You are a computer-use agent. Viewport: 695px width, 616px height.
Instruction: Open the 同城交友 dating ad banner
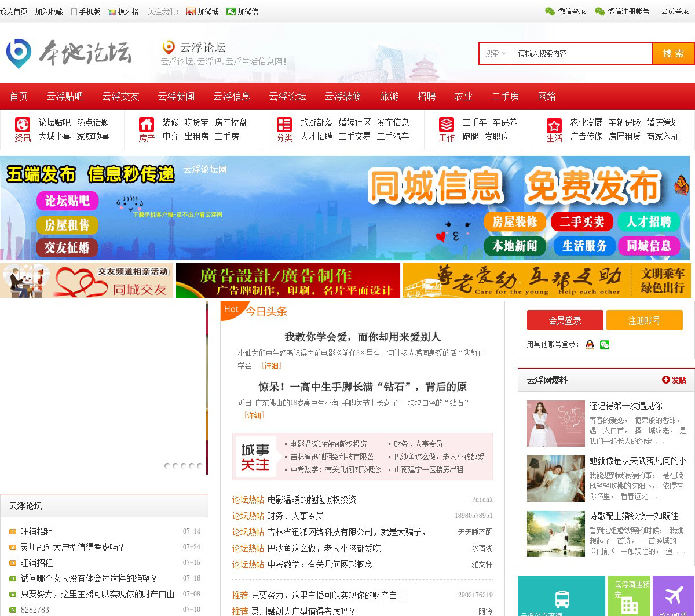pos(86,280)
